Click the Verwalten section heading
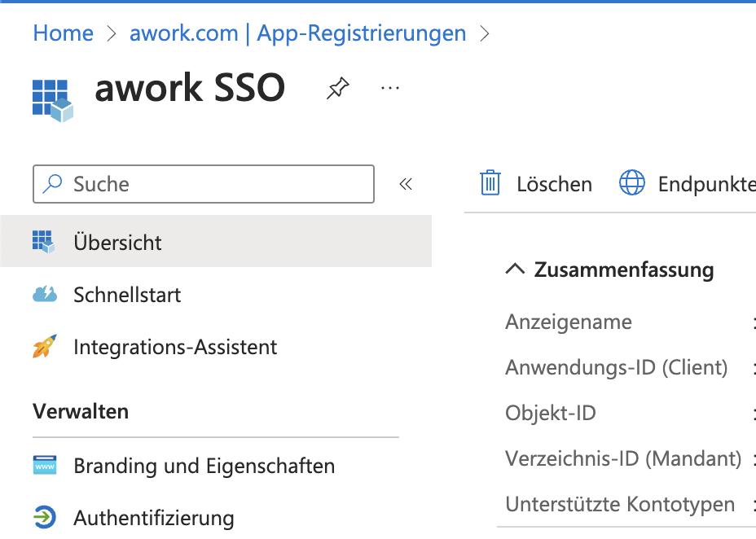Image resolution: width=756 pixels, height=539 pixels. tap(81, 412)
